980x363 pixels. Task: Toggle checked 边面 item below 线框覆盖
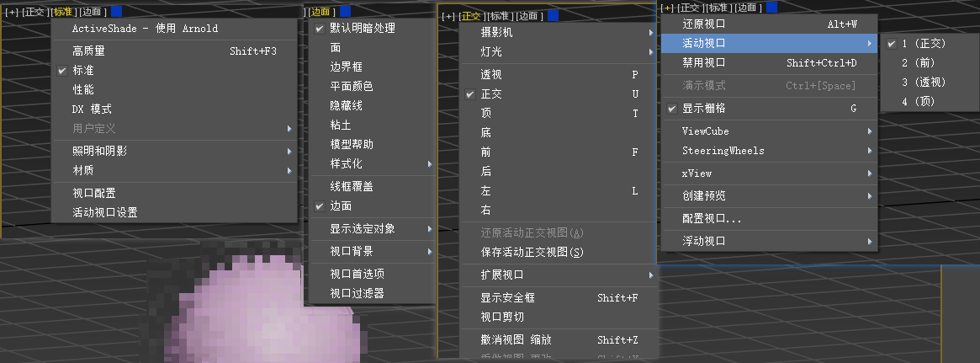click(x=371, y=206)
